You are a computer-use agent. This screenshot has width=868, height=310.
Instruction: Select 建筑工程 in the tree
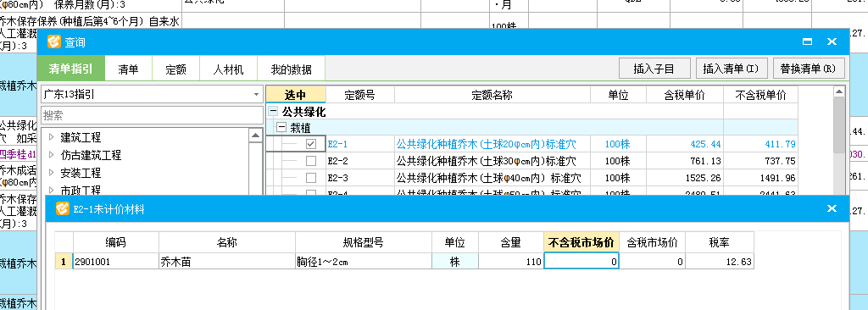81,137
